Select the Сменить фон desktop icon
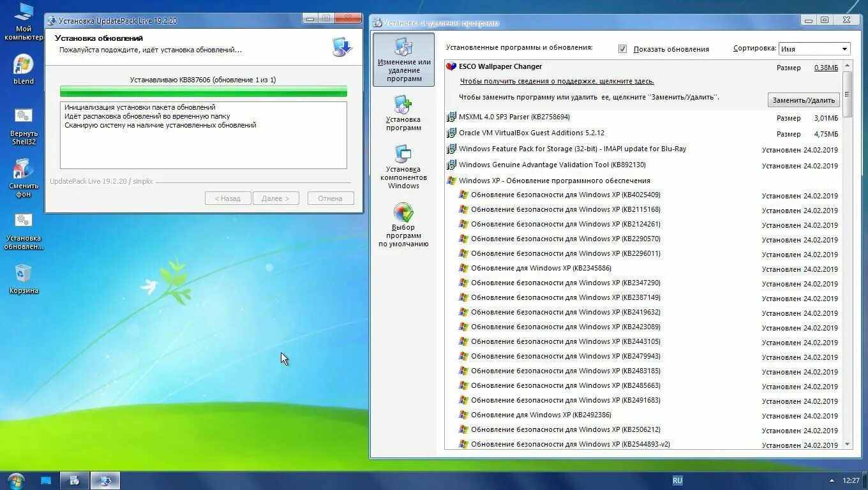 (24, 179)
